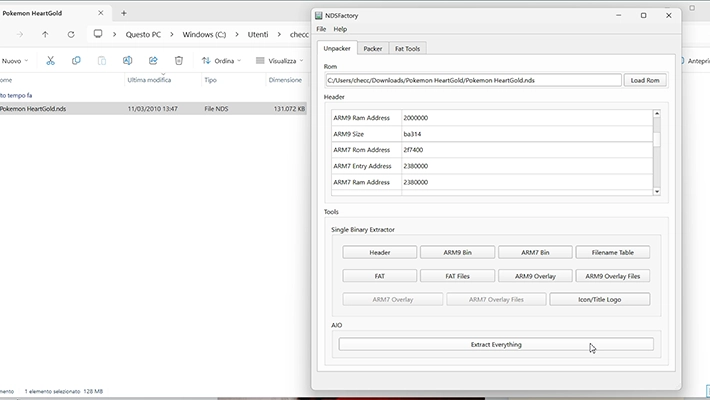
Task: Expand the chevron after Utenti breadcrumb
Action: 279,34
